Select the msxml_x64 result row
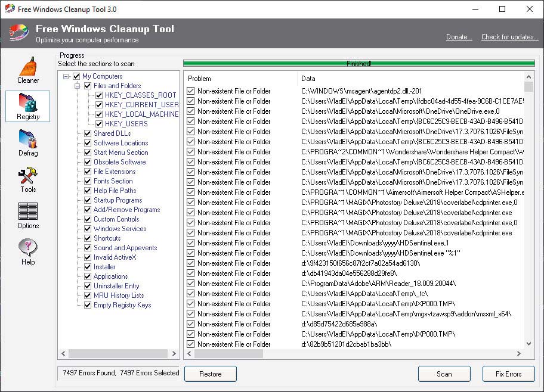Viewport: 544px width, 392px height. tap(354, 314)
